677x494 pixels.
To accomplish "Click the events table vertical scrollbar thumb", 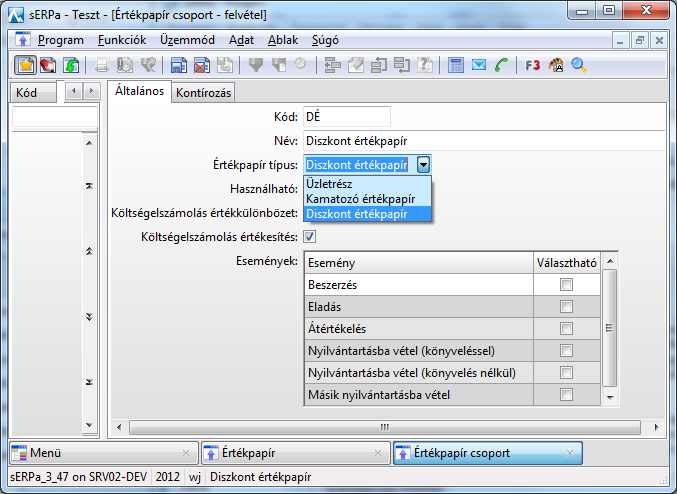I will click(609, 328).
